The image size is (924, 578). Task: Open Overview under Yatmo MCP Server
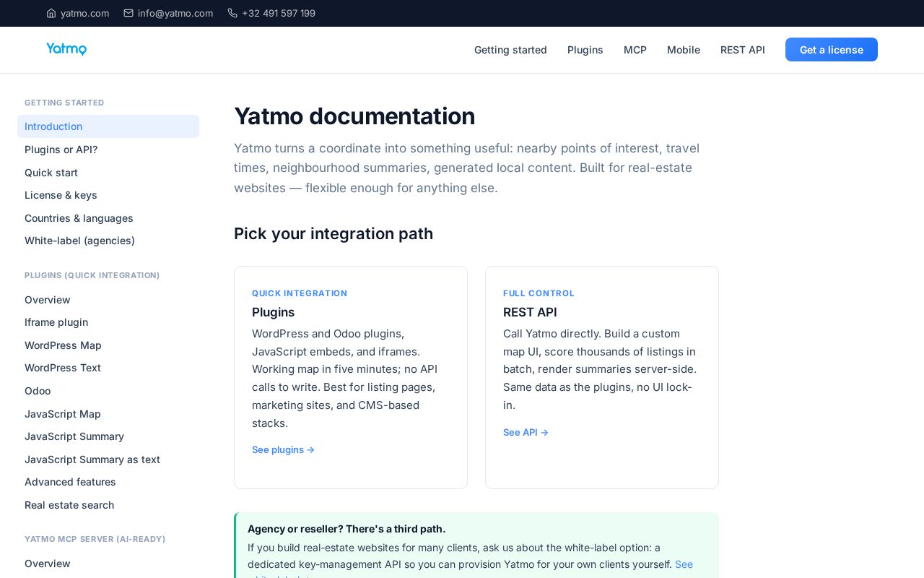[x=108, y=564]
